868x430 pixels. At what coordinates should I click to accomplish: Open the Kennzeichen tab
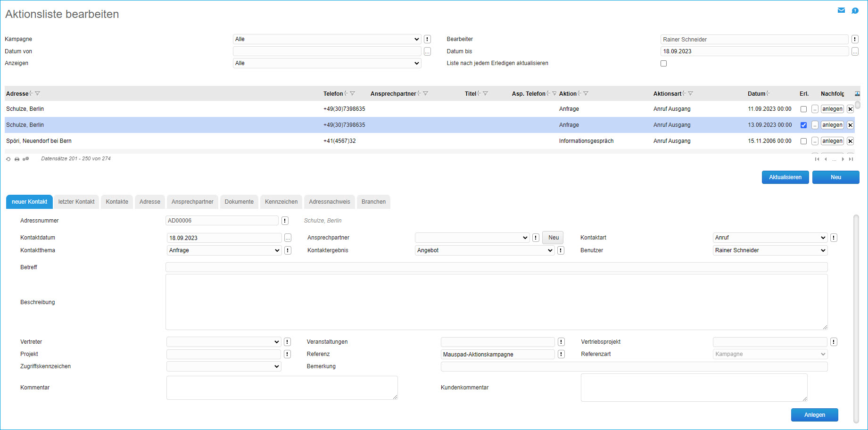pos(281,202)
